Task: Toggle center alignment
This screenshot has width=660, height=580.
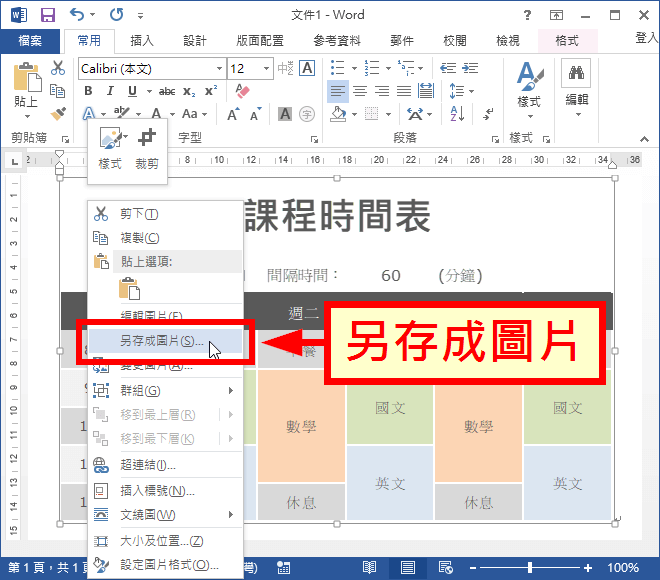Action: (x=360, y=91)
